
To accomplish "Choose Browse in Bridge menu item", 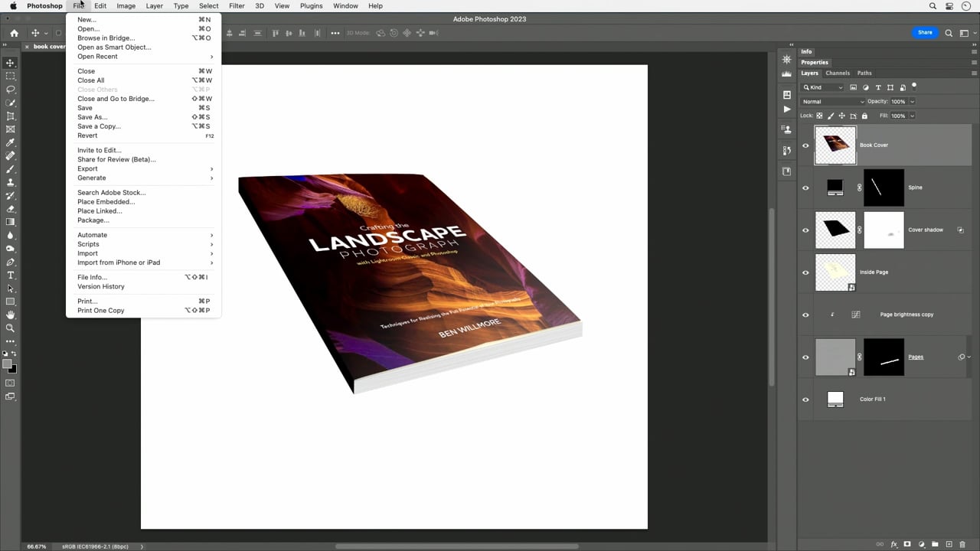I will click(x=144, y=38).
